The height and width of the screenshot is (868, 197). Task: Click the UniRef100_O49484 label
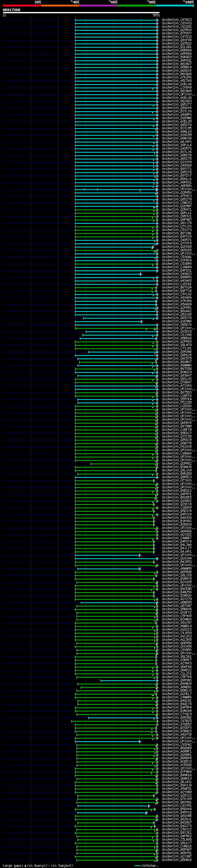click(x=177, y=297)
